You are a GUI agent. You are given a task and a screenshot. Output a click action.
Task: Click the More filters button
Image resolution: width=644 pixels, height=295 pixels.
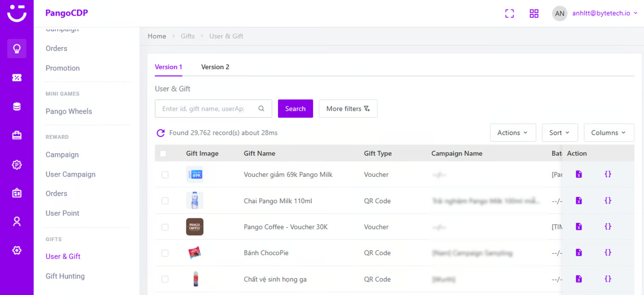(348, 109)
